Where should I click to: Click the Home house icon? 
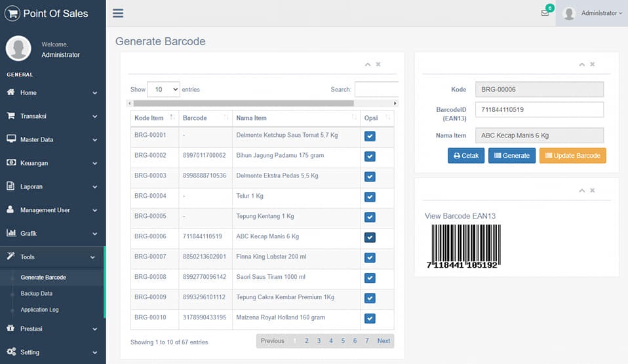click(x=10, y=92)
